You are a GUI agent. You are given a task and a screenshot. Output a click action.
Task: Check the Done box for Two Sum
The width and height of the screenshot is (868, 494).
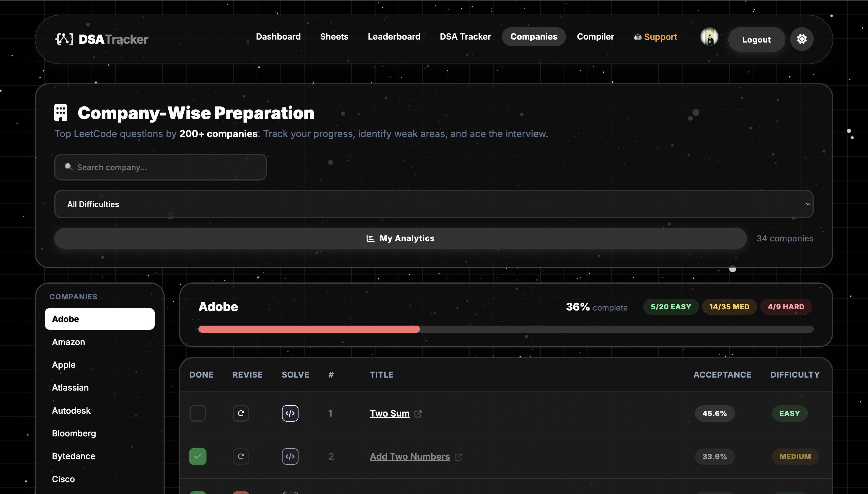198,413
